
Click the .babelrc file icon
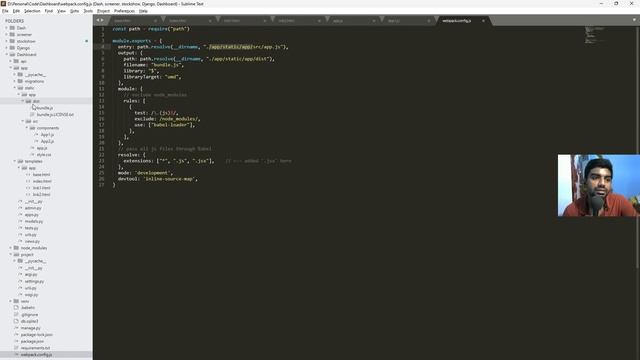point(16,308)
